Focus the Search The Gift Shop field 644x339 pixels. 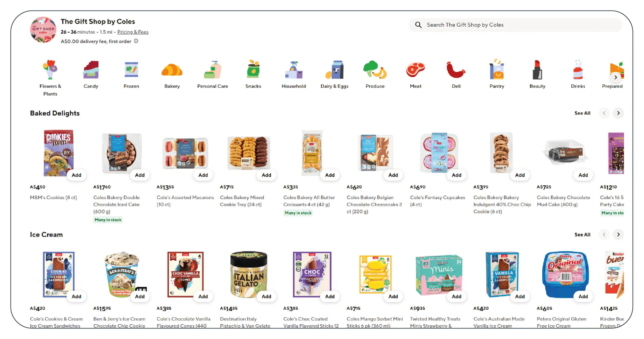[515, 25]
